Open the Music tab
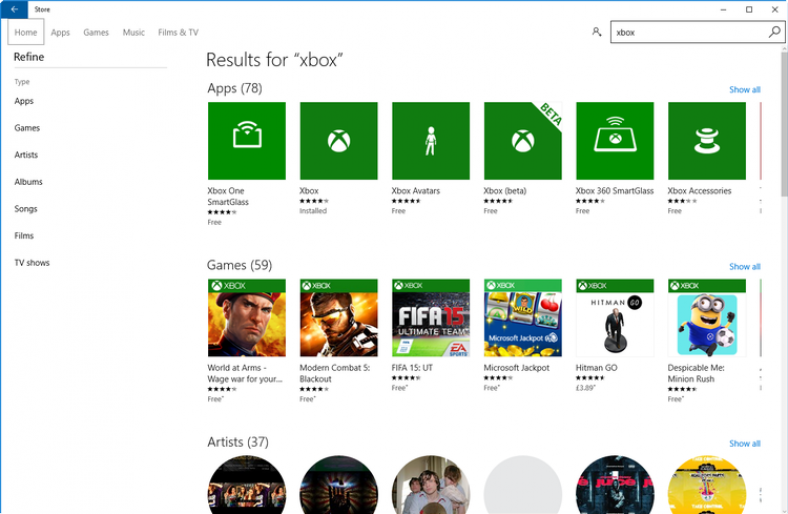The height and width of the screenshot is (514, 788). (134, 32)
